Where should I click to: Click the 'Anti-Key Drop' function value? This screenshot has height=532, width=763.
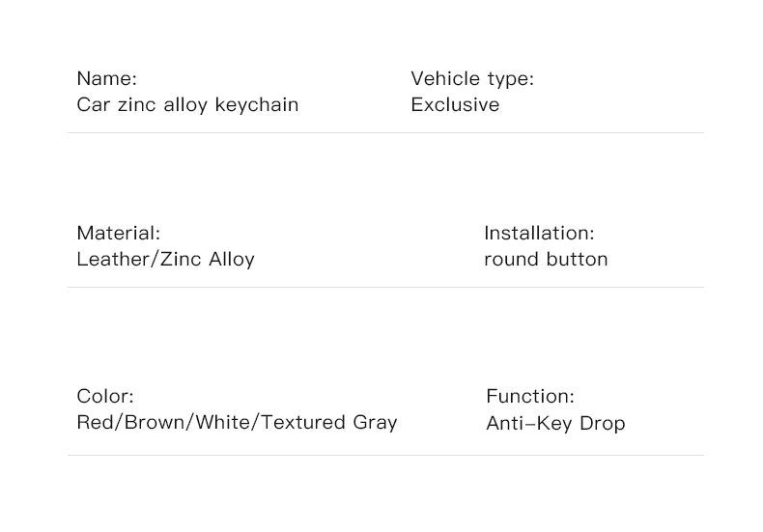[555, 424]
